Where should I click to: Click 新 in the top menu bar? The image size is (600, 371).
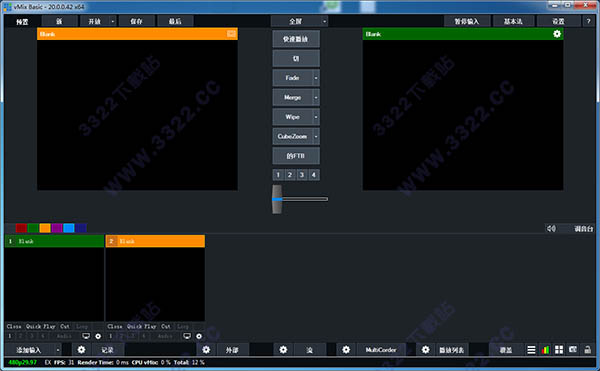point(59,21)
